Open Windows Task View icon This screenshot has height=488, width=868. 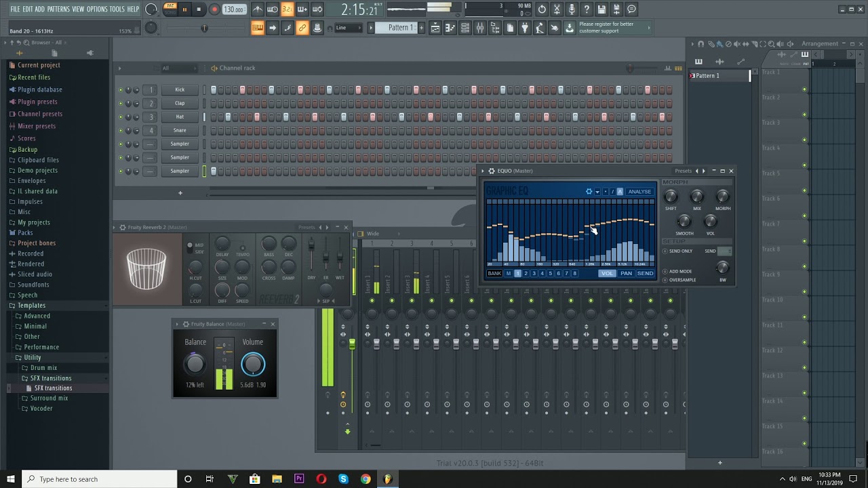click(210, 479)
